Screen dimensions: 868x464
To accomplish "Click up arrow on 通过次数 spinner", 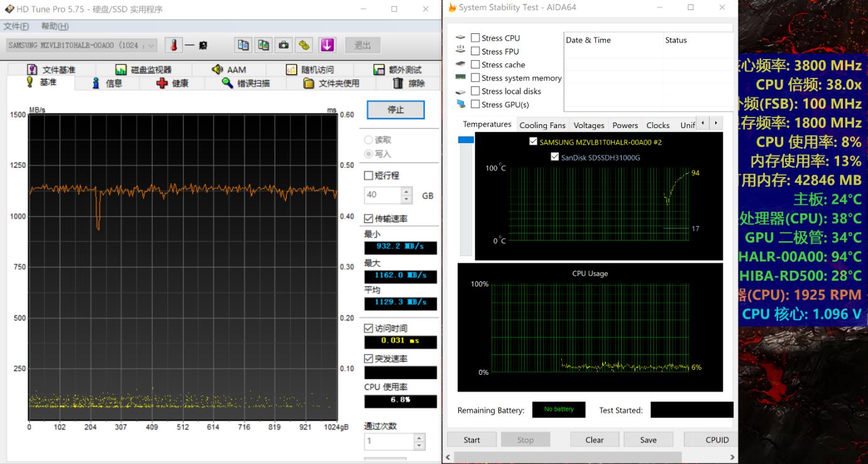I will click(418, 438).
